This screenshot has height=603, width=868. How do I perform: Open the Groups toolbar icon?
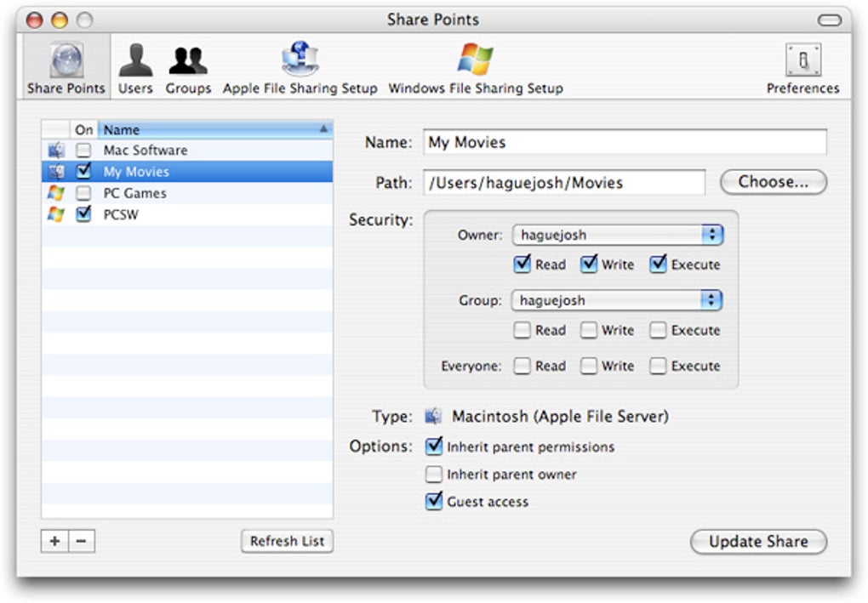click(188, 68)
